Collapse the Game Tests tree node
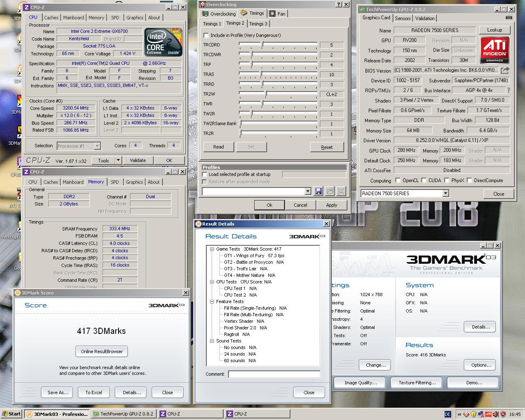Screen dimensions: 525x420 [x=212, y=249]
